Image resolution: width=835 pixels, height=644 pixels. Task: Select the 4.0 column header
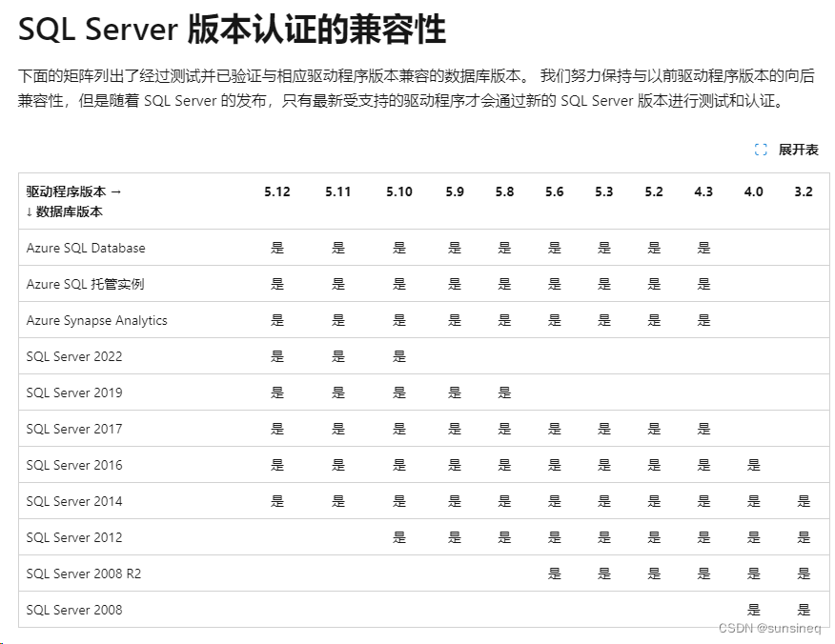point(754,191)
